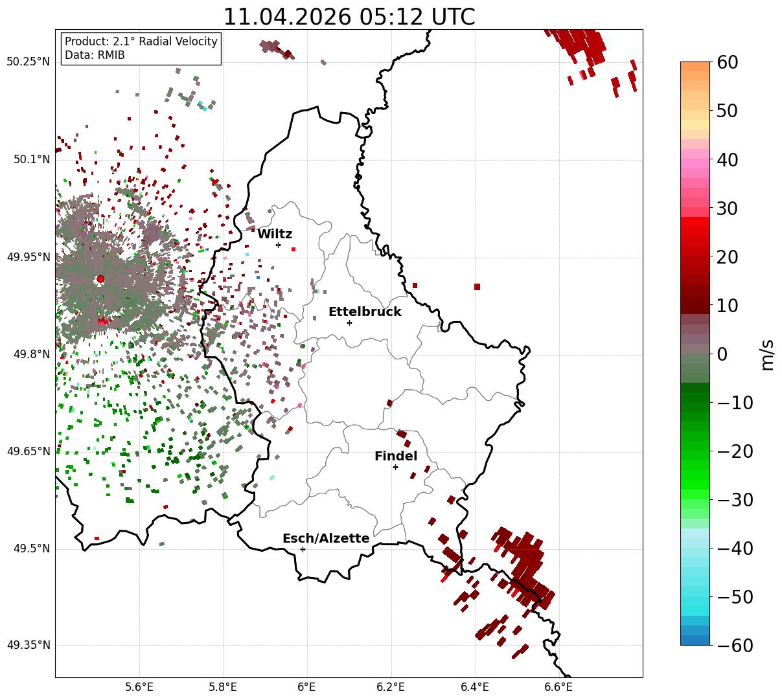Click the Findel city label
The image size is (782, 700).
(396, 457)
